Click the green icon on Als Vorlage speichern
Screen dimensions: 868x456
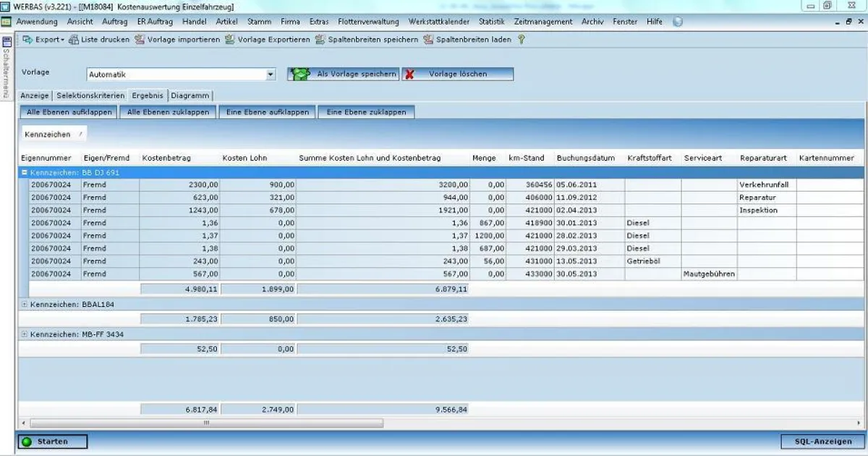pyautogui.click(x=299, y=74)
